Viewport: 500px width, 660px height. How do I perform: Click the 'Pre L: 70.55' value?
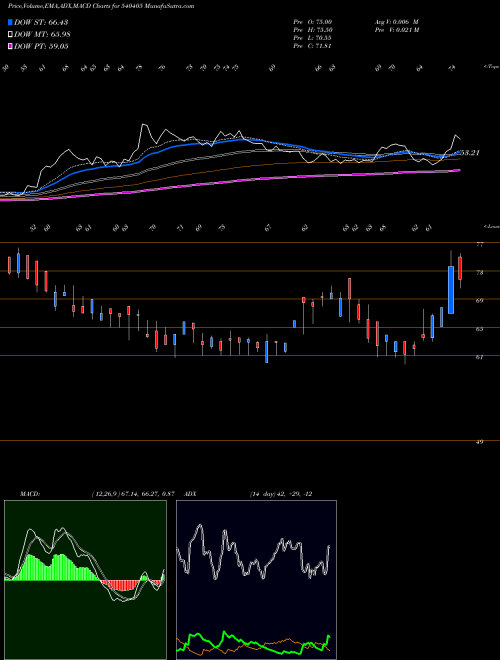coord(313,38)
